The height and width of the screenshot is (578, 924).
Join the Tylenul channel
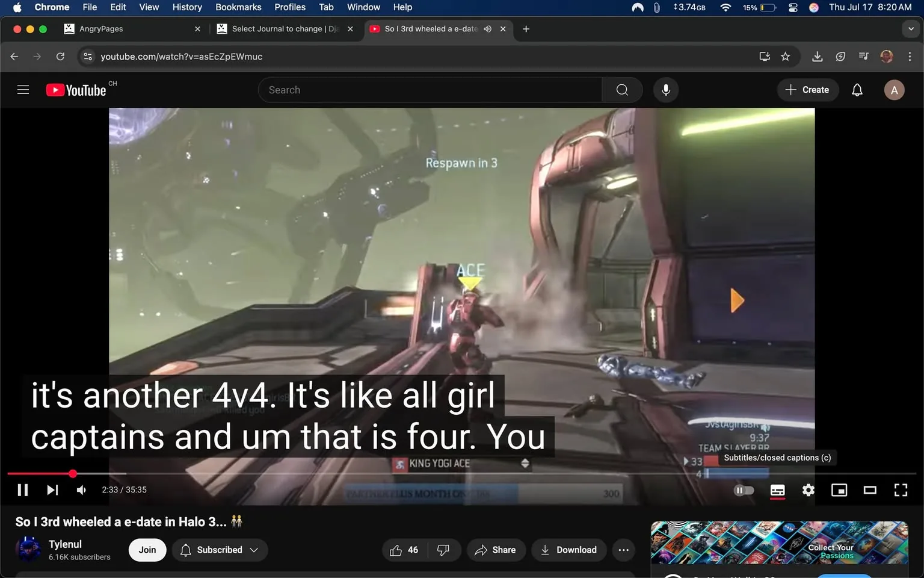pos(147,550)
